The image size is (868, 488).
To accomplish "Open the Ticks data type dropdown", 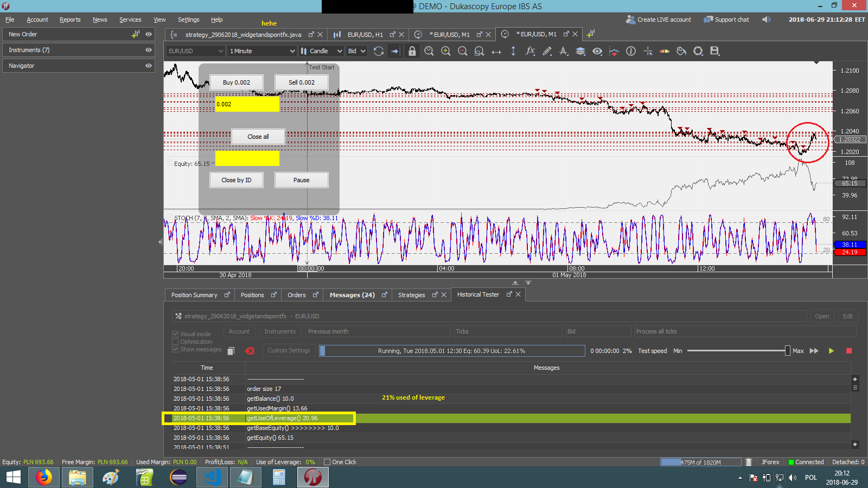I will click(x=508, y=331).
